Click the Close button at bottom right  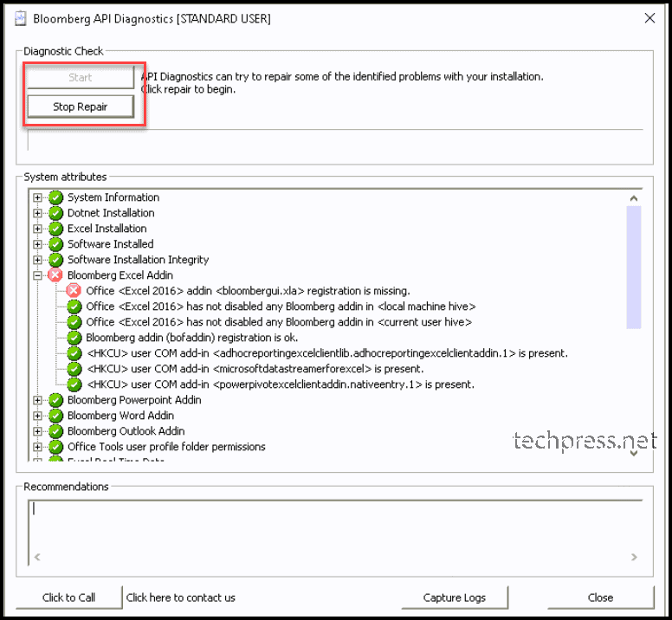tap(600, 597)
